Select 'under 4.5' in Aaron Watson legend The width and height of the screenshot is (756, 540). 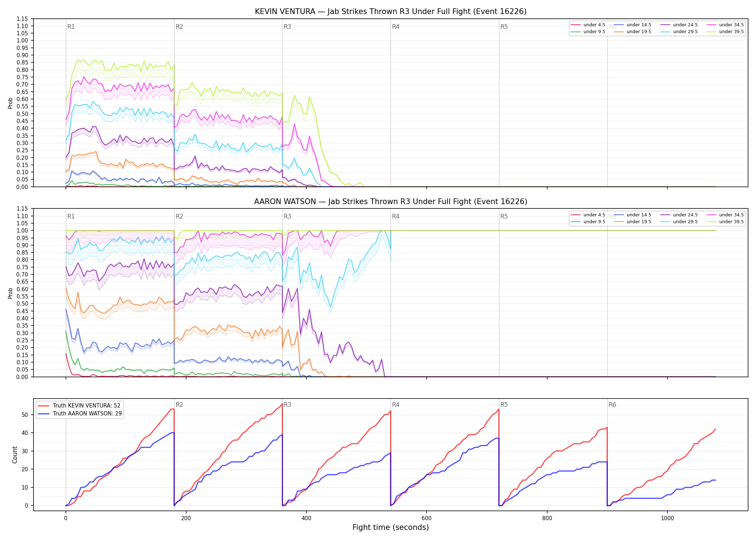pos(588,215)
